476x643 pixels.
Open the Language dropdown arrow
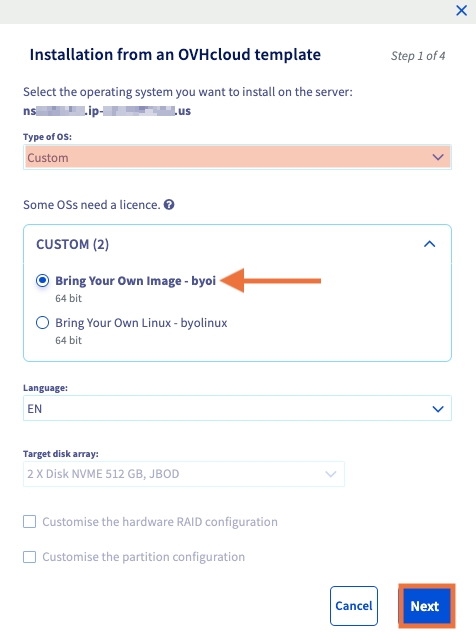tap(438, 409)
